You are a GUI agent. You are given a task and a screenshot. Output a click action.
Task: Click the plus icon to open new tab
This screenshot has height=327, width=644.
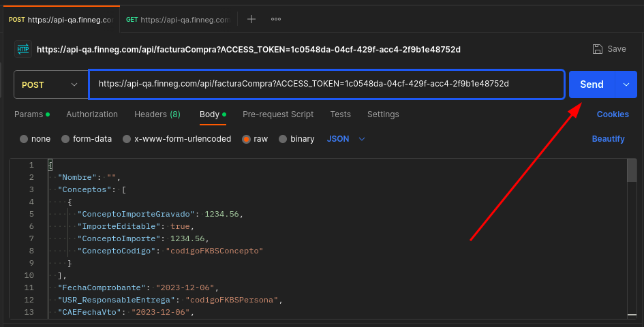pos(251,19)
